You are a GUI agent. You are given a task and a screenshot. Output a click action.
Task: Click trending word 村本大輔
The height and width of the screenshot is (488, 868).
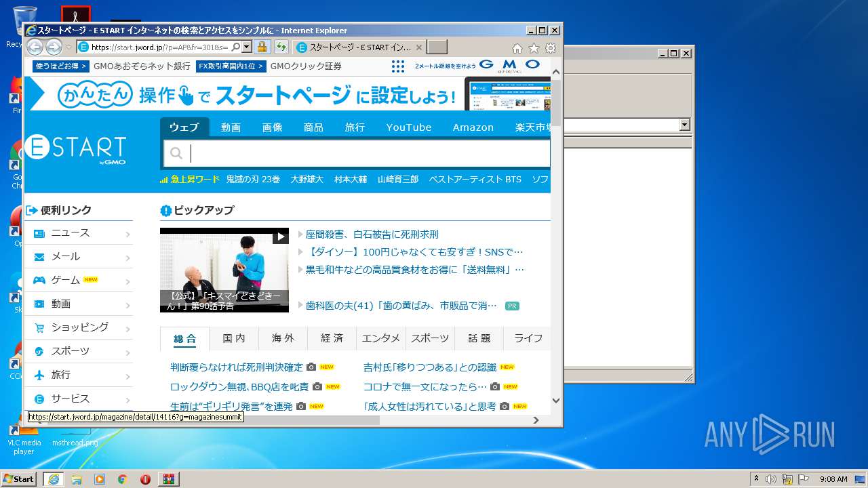point(351,179)
